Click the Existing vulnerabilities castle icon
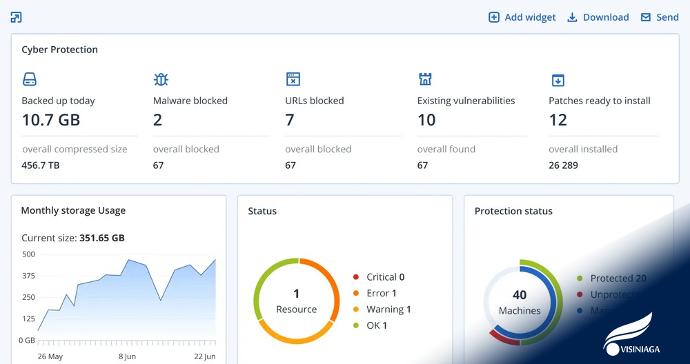 click(x=425, y=79)
